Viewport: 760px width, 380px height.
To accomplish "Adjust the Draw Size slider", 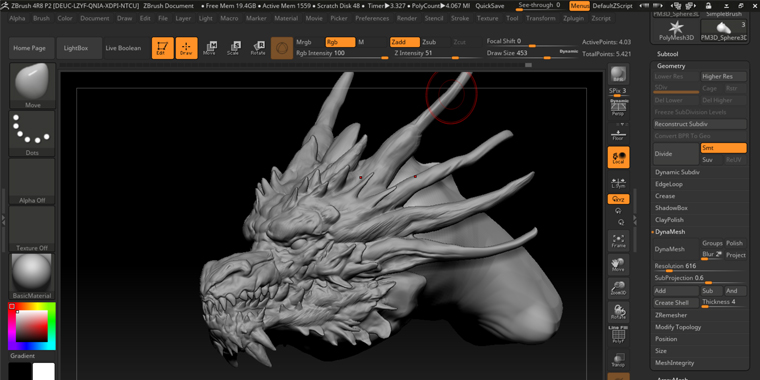I will click(532, 54).
